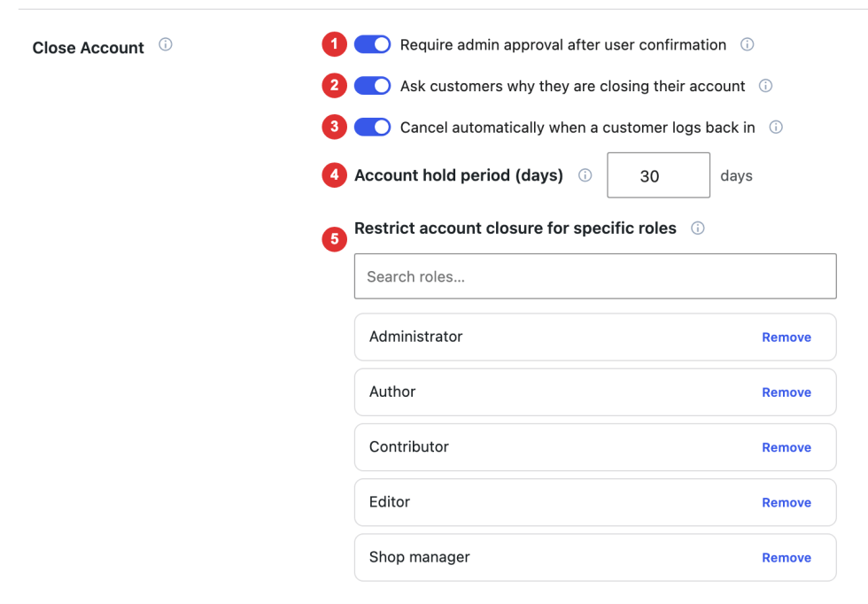The height and width of the screenshot is (604, 868).
Task: Click the days unit text after field
Action: 736,176
